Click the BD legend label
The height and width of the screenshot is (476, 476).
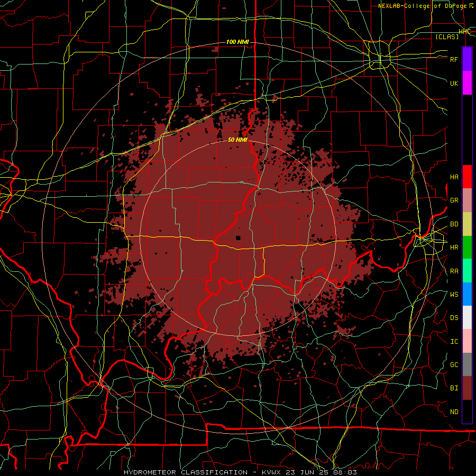(454, 224)
